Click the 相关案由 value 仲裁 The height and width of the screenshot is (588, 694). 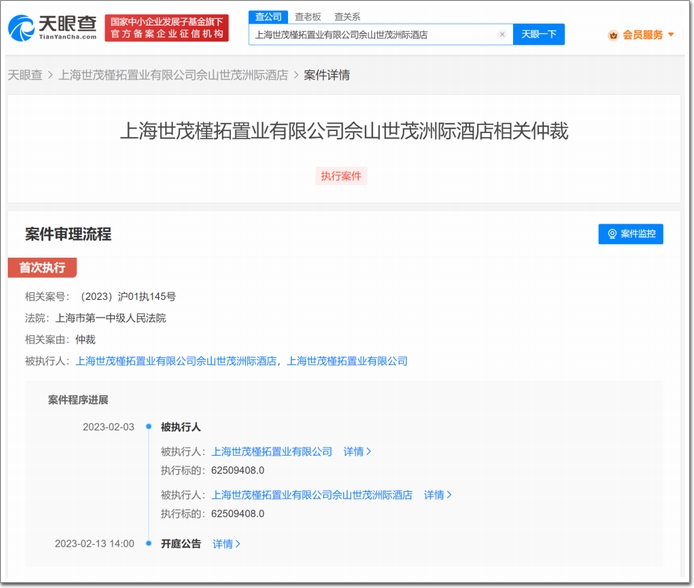(x=85, y=340)
